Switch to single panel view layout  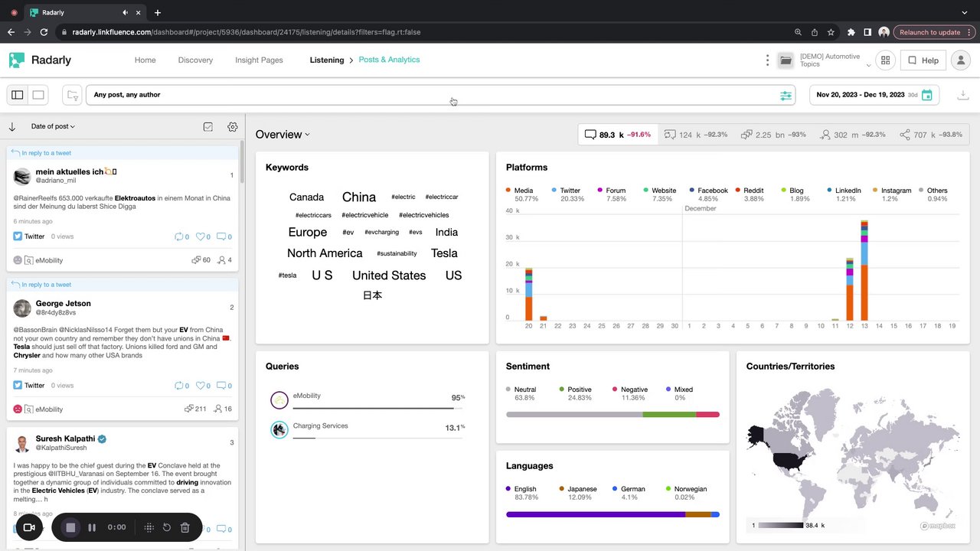tap(38, 95)
